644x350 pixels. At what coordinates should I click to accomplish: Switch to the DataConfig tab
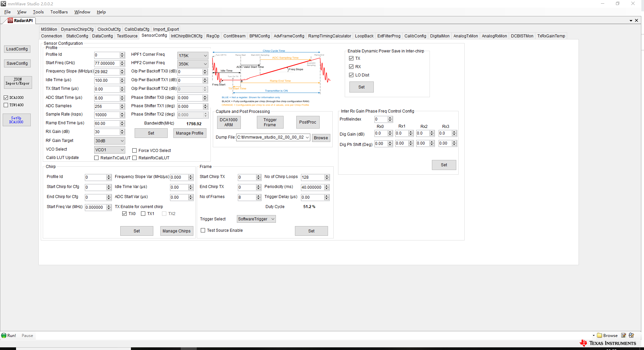(x=102, y=36)
